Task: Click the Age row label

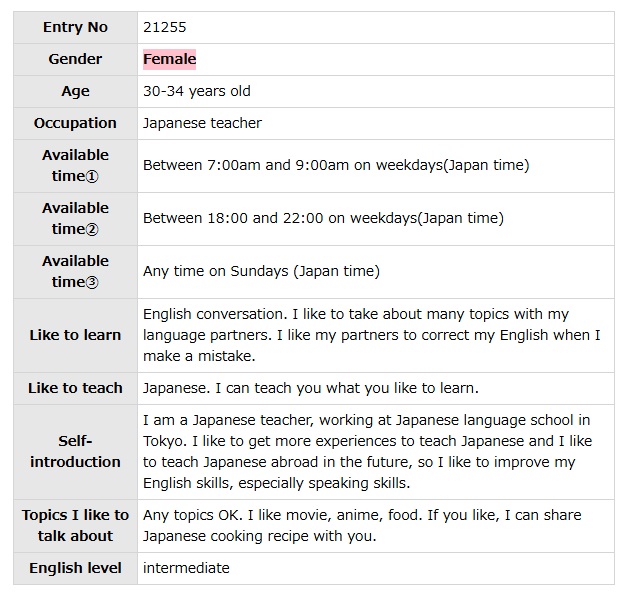Action: point(75,91)
